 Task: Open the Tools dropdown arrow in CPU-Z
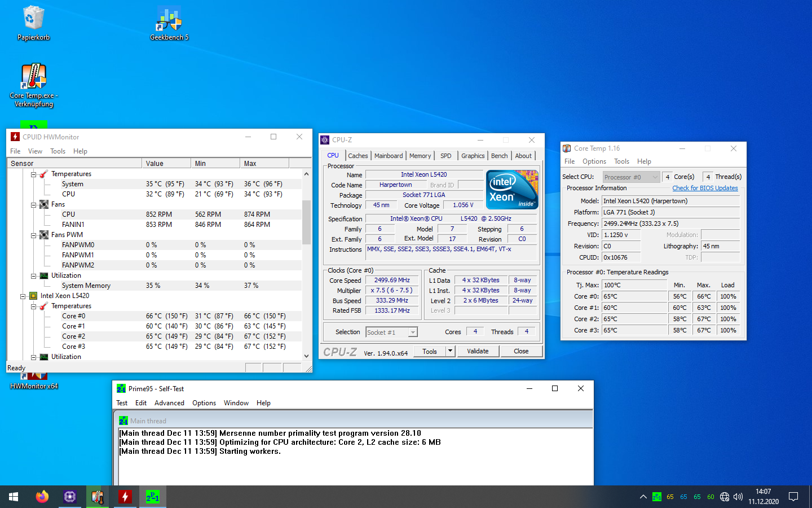[x=449, y=351]
